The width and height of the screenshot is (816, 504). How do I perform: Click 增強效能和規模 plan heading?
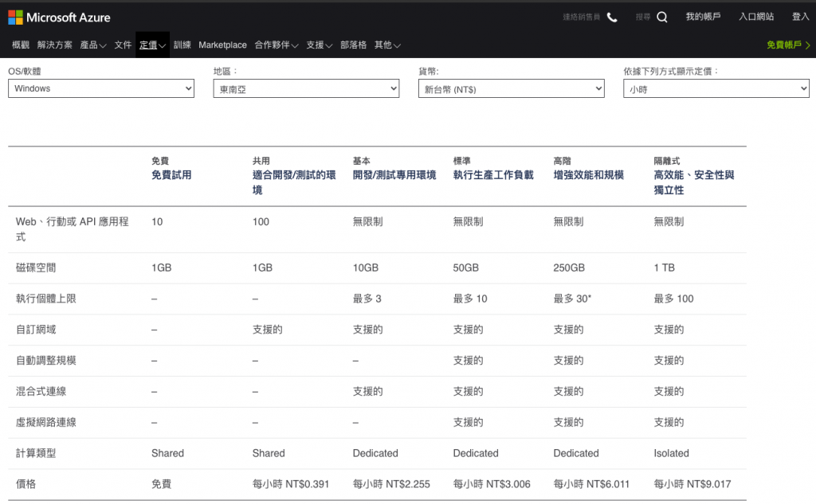point(588,175)
